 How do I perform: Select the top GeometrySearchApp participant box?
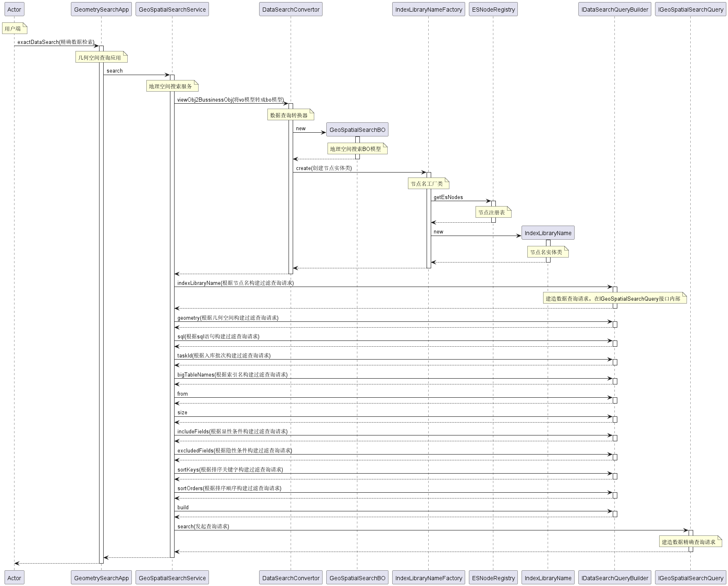pos(101,10)
